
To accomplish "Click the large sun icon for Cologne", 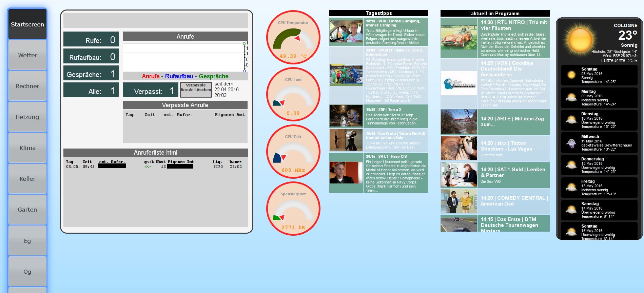I will pos(580,40).
